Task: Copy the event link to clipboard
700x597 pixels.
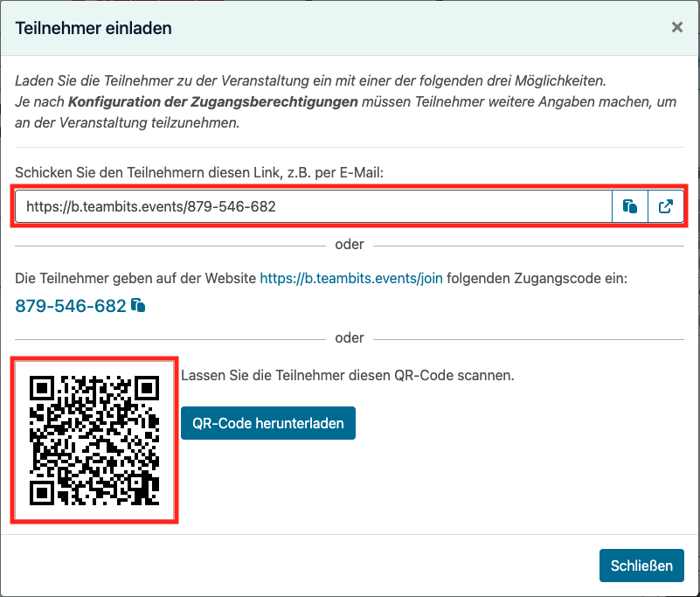Action: [x=629, y=206]
